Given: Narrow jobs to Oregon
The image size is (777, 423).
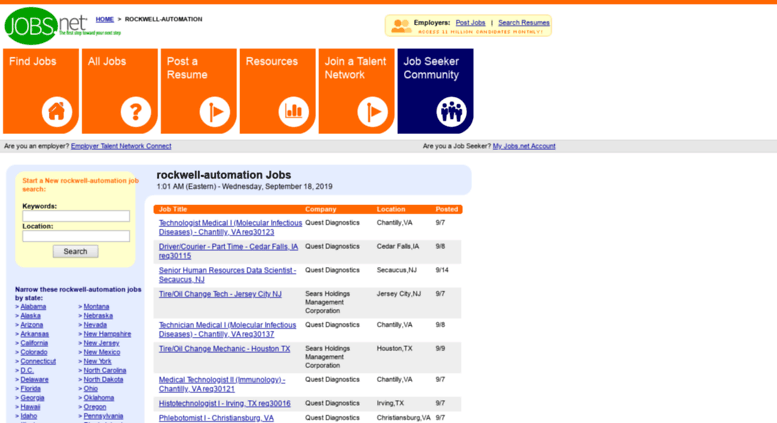Looking at the screenshot, I should click(95, 407).
